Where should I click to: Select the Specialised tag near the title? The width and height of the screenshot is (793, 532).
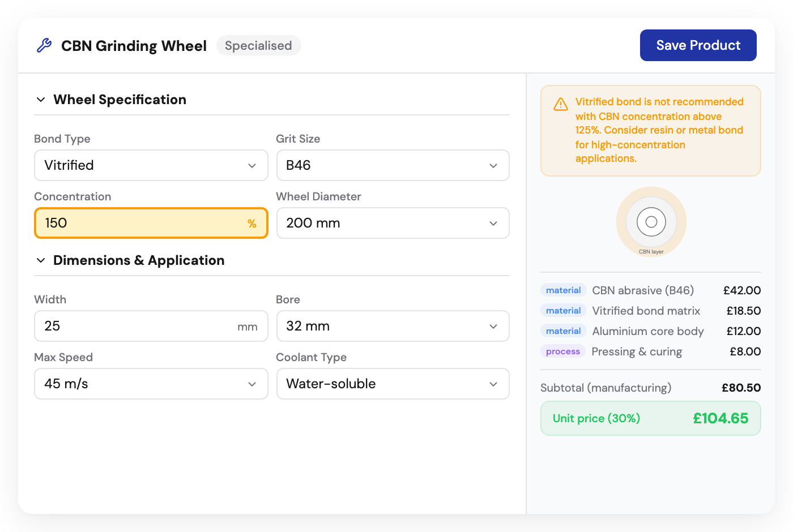point(258,45)
